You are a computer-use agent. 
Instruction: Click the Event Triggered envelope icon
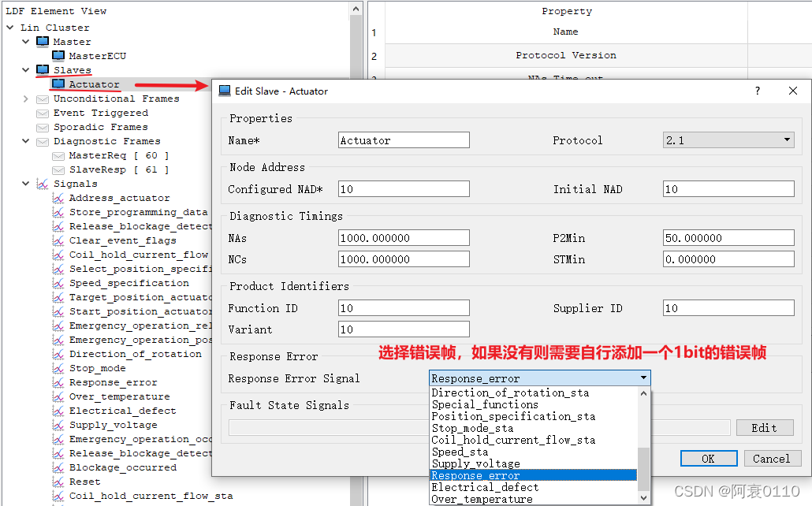tap(43, 113)
